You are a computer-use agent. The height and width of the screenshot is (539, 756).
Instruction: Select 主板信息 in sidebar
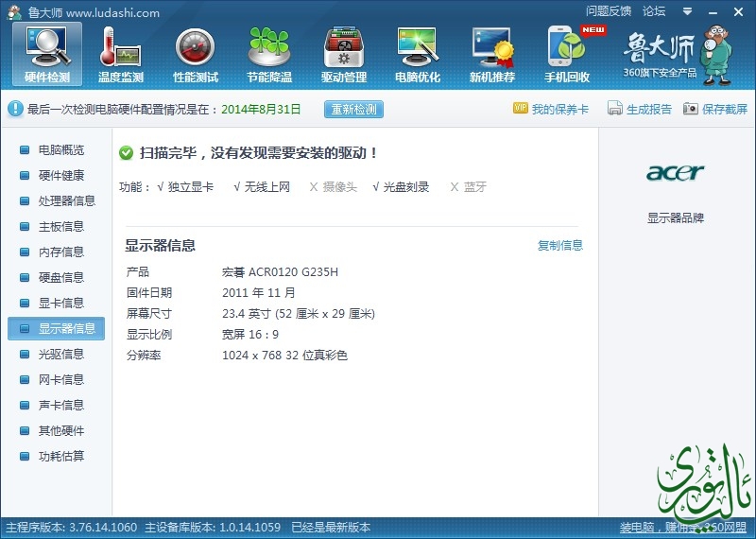[x=60, y=226]
